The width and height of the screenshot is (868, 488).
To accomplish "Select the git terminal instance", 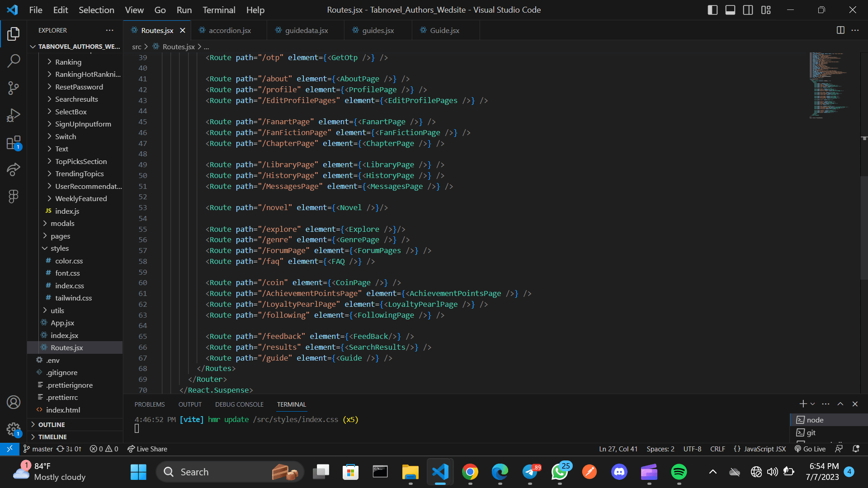I will pyautogui.click(x=829, y=432).
